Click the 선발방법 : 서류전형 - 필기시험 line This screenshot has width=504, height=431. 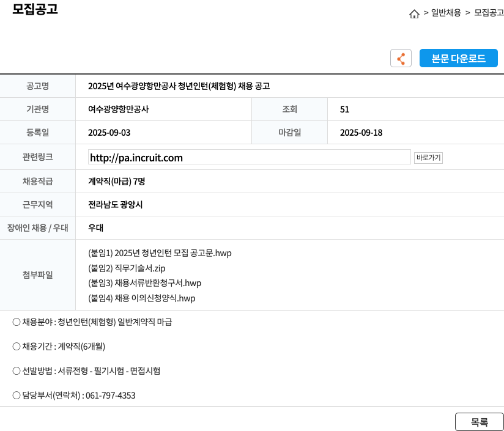[86, 371]
